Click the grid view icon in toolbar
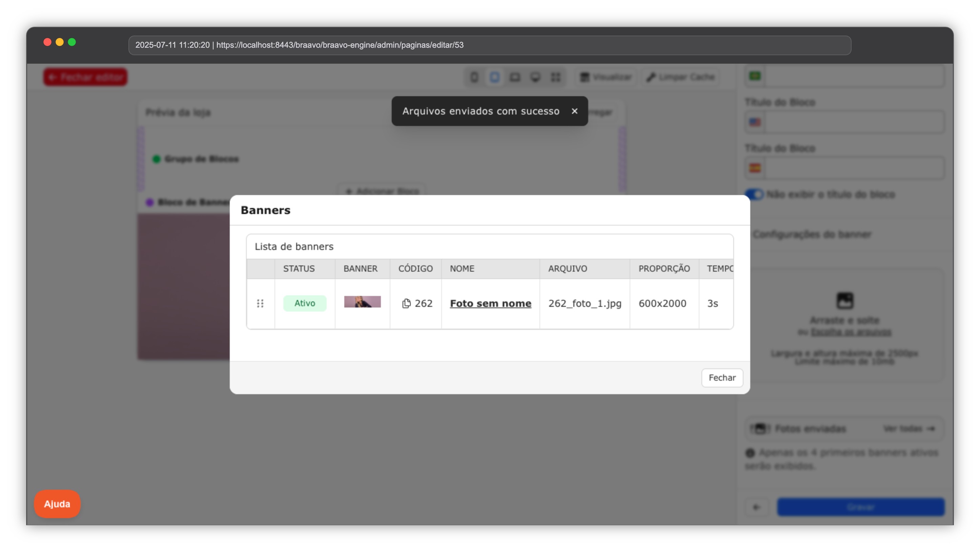 555,77
